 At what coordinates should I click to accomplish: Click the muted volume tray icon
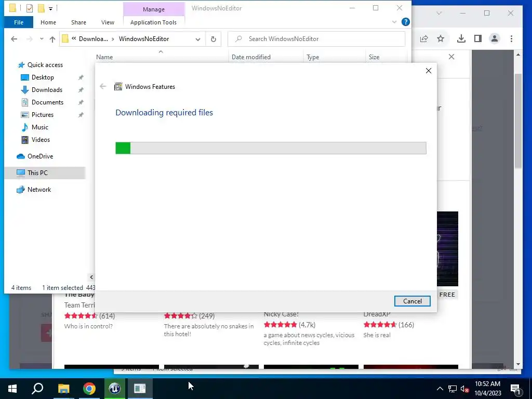tap(465, 389)
